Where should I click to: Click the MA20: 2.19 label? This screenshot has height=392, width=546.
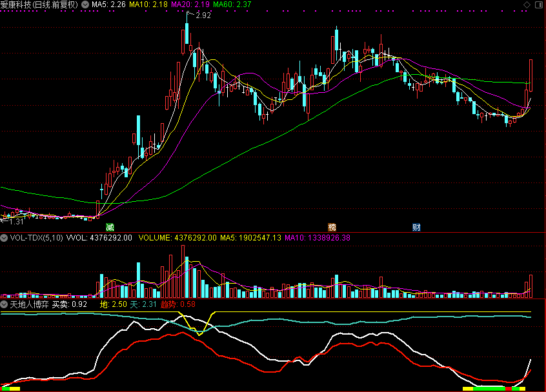190,5
